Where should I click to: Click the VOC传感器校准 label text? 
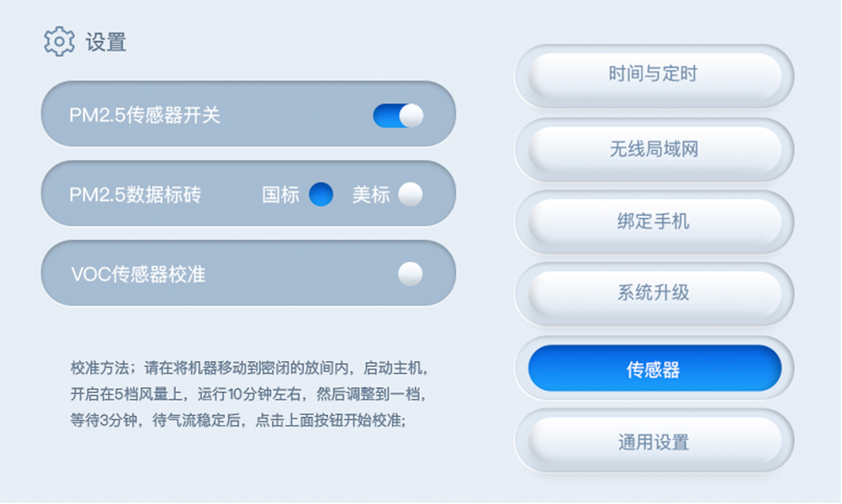(138, 274)
